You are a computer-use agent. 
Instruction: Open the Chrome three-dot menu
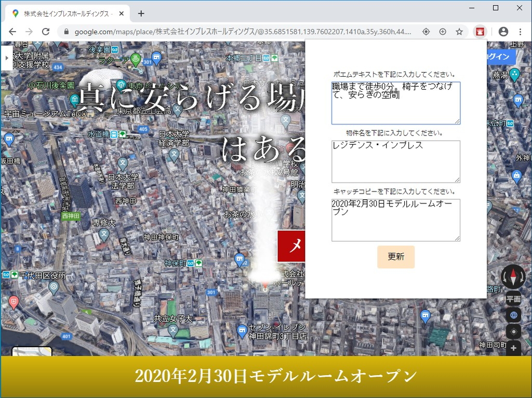(x=520, y=31)
